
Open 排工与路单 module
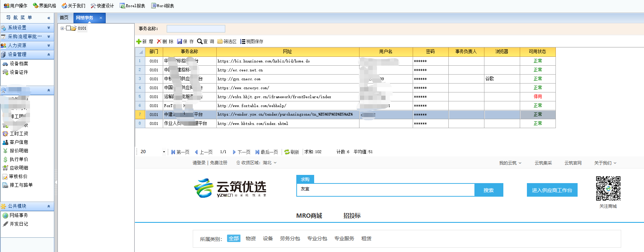coord(18,185)
